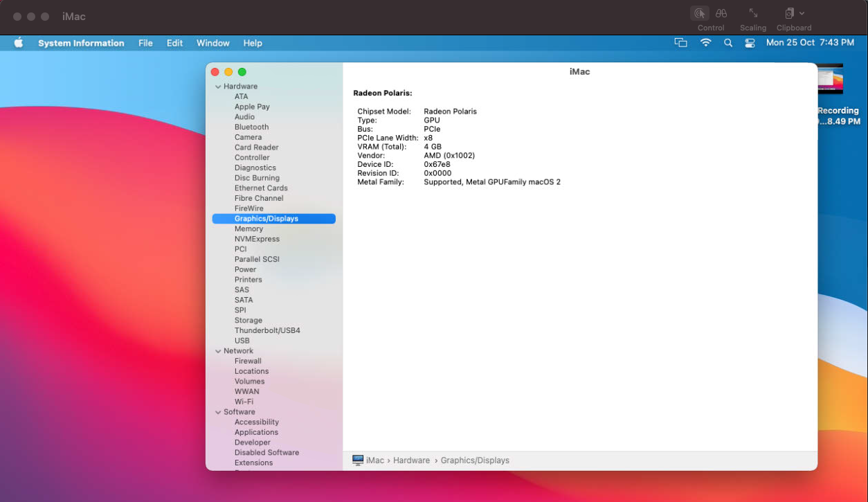Click the Metal GPUFamily macOS 2 value
868x502 pixels.
click(x=492, y=182)
